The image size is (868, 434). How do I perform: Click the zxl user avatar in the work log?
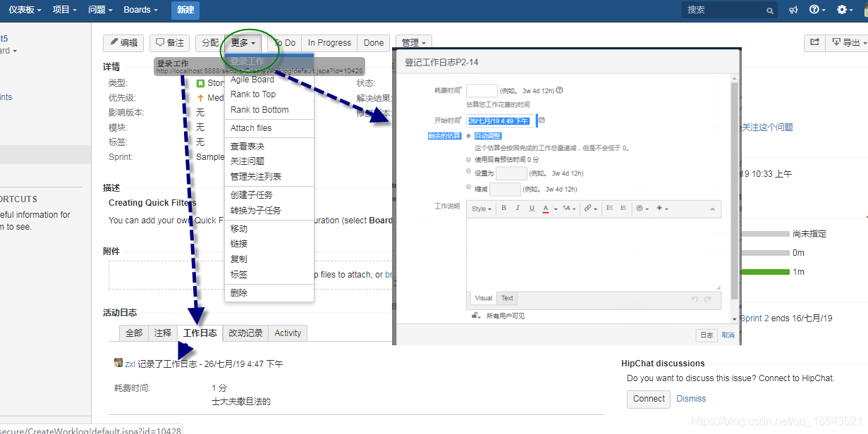(118, 363)
